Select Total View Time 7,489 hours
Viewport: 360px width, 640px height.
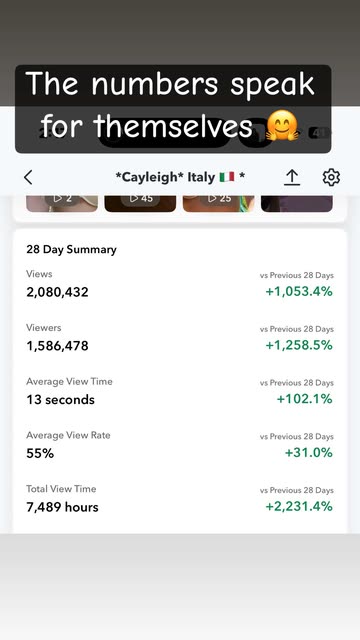coord(62,507)
